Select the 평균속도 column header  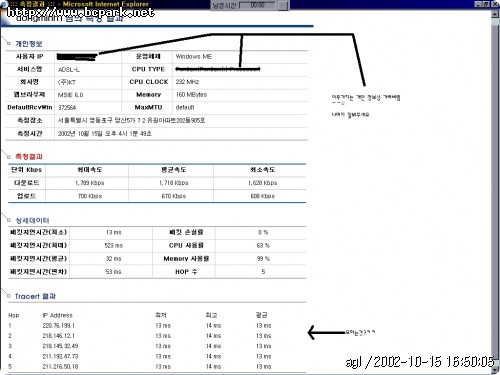173,170
